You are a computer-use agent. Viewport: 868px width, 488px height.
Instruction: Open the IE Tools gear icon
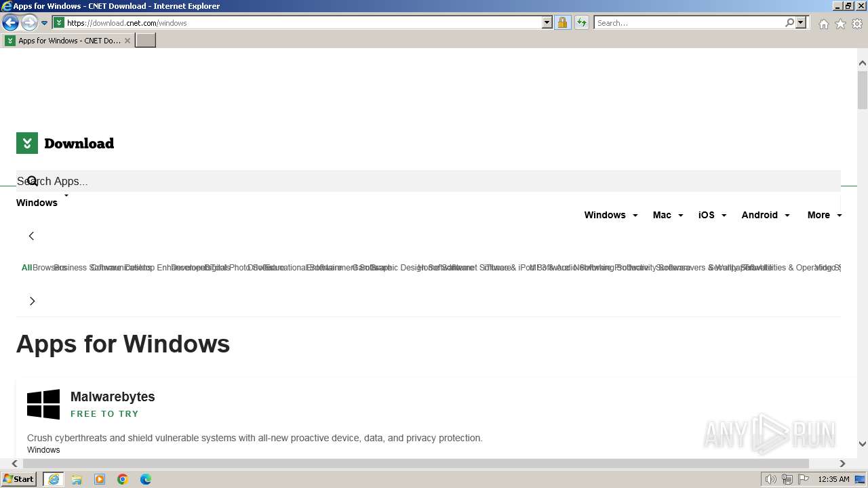click(x=857, y=24)
